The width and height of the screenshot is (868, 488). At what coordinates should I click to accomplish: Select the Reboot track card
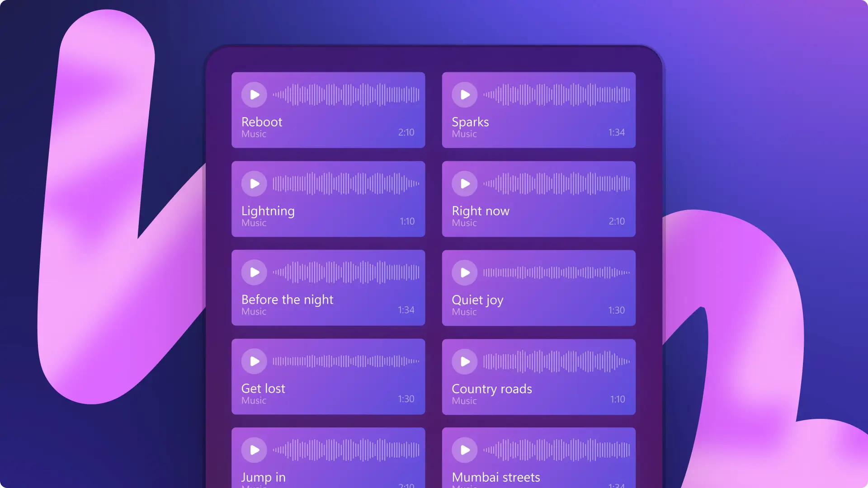(x=329, y=110)
